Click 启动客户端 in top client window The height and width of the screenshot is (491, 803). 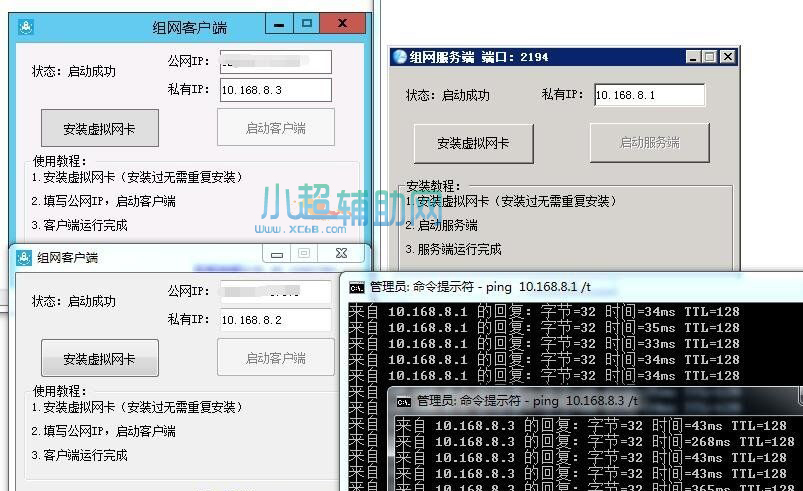tap(276, 127)
